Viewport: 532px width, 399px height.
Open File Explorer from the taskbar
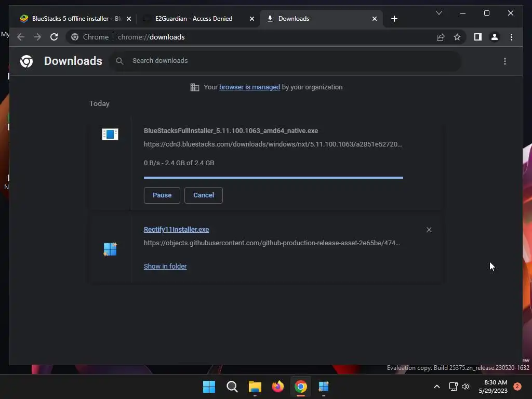coord(255,387)
